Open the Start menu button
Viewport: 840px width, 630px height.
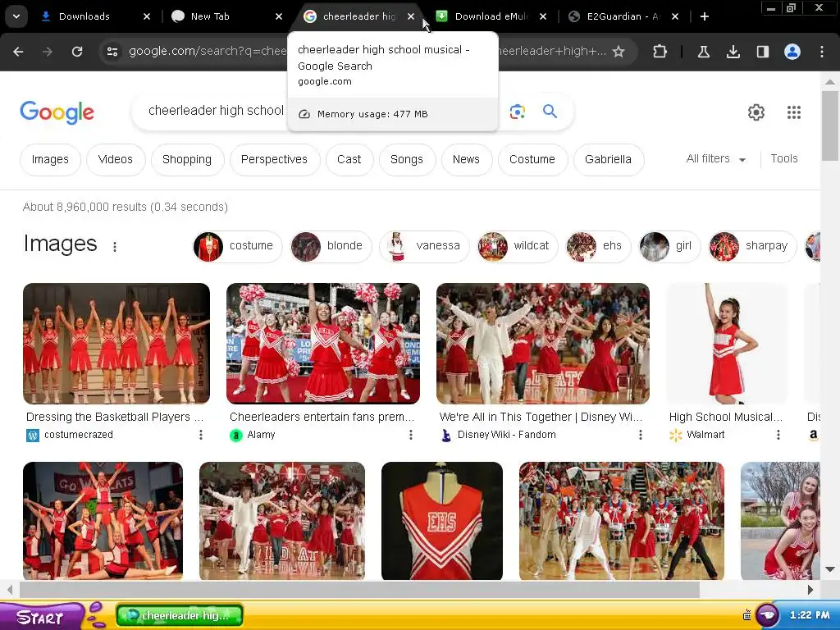(41, 617)
